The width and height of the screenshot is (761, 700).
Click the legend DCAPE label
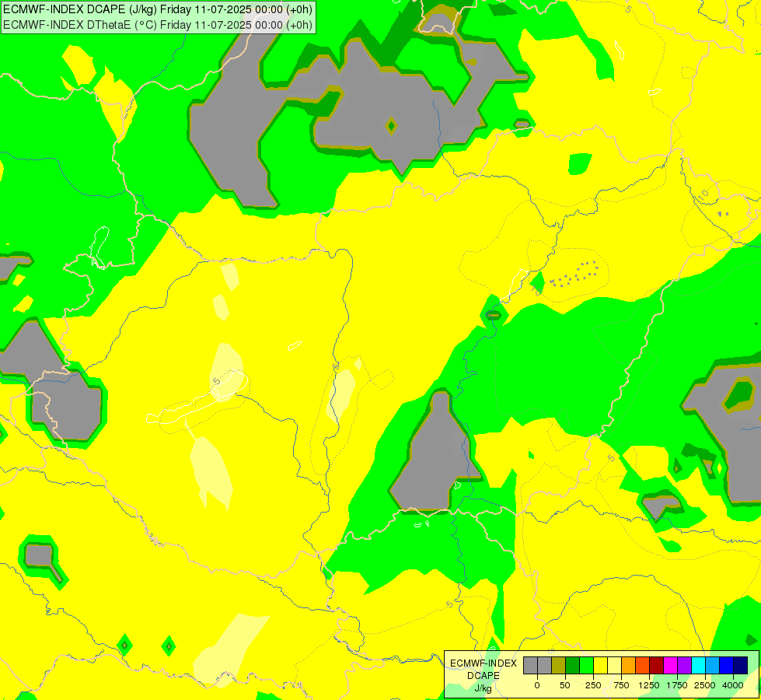click(483, 676)
